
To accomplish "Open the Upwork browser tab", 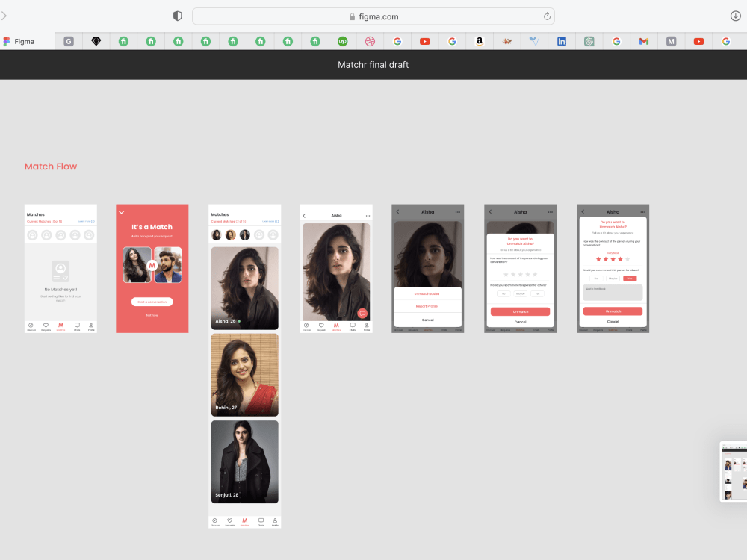I will [343, 41].
